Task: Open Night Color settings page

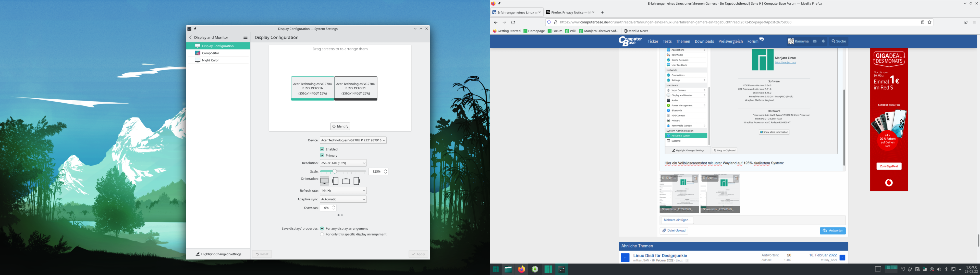Action: pyautogui.click(x=210, y=60)
